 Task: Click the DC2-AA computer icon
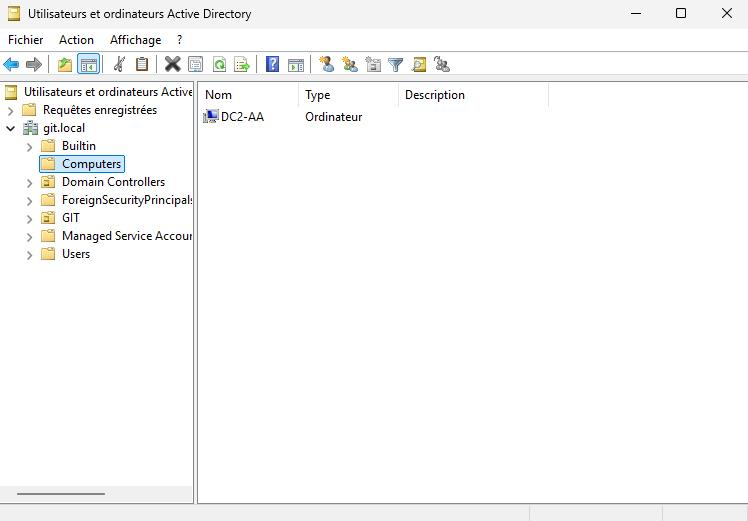coord(210,116)
